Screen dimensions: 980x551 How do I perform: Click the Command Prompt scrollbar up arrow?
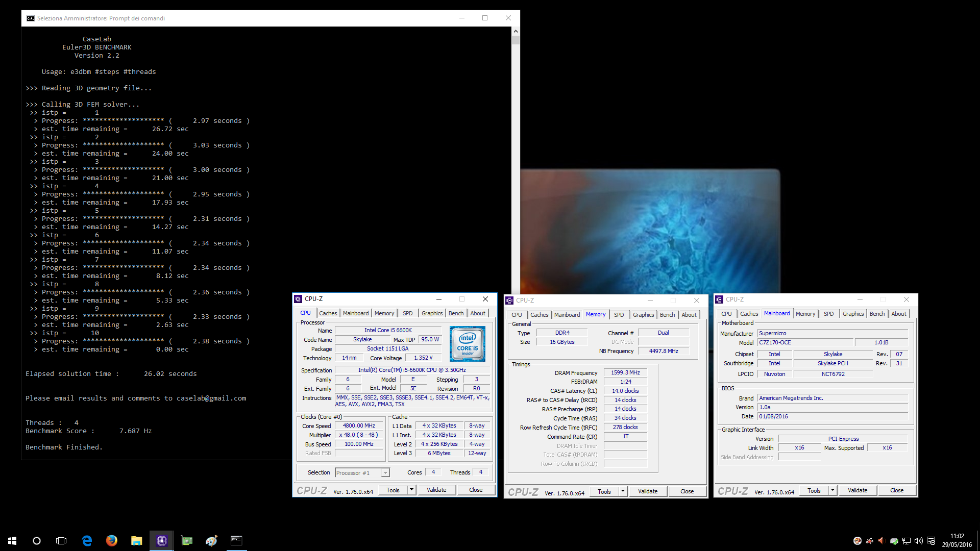click(516, 31)
